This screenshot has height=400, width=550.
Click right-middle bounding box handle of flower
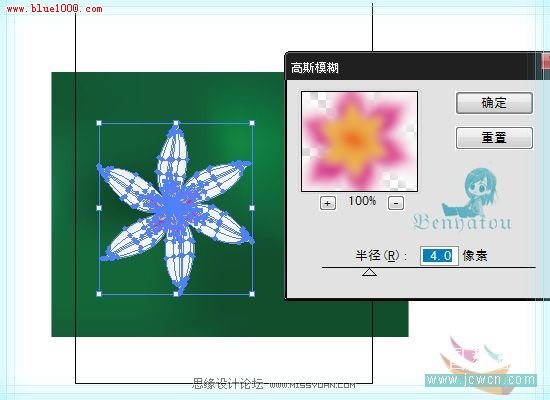tap(252, 208)
